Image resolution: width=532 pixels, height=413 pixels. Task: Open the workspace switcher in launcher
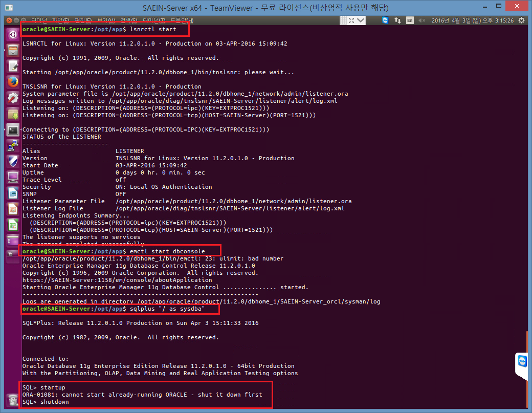coord(13,256)
